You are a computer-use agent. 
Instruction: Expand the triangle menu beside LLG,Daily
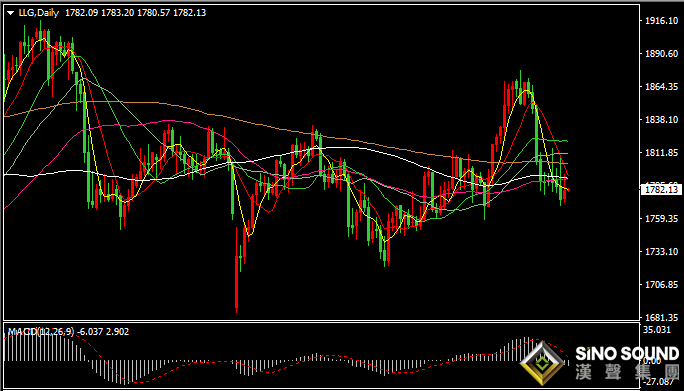[x=10, y=13]
